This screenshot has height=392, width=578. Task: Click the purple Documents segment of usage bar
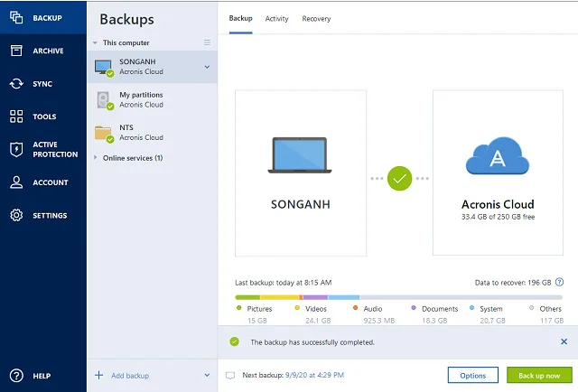315,297
